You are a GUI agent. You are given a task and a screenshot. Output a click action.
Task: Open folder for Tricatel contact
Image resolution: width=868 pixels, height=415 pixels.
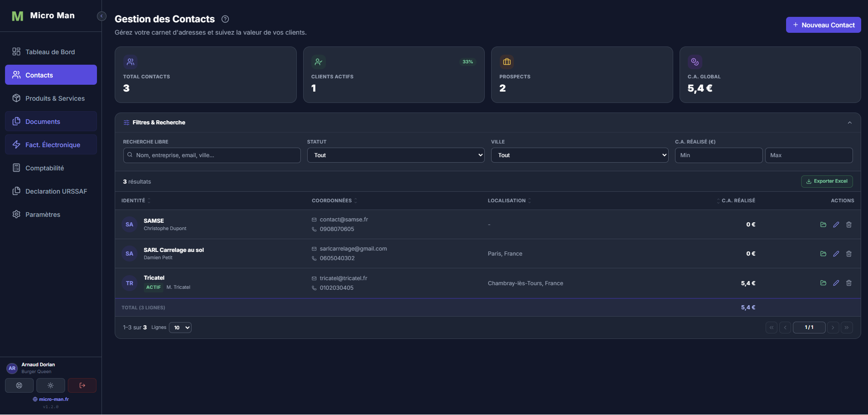(x=823, y=283)
